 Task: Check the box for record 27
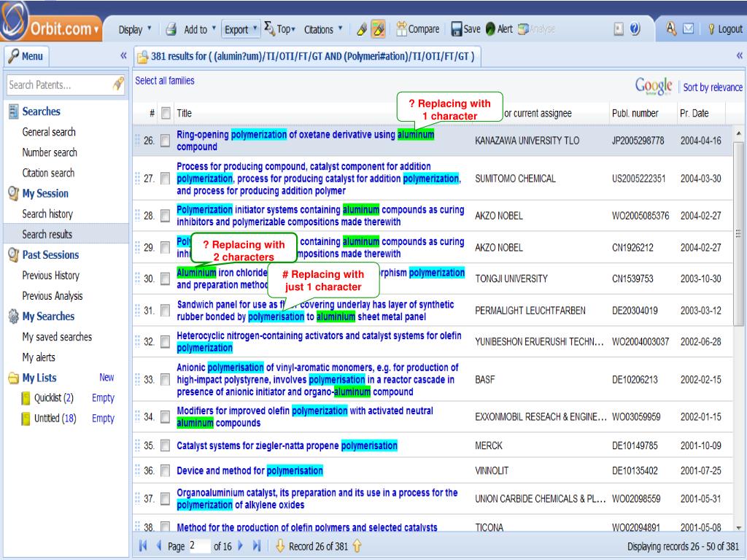(x=166, y=179)
